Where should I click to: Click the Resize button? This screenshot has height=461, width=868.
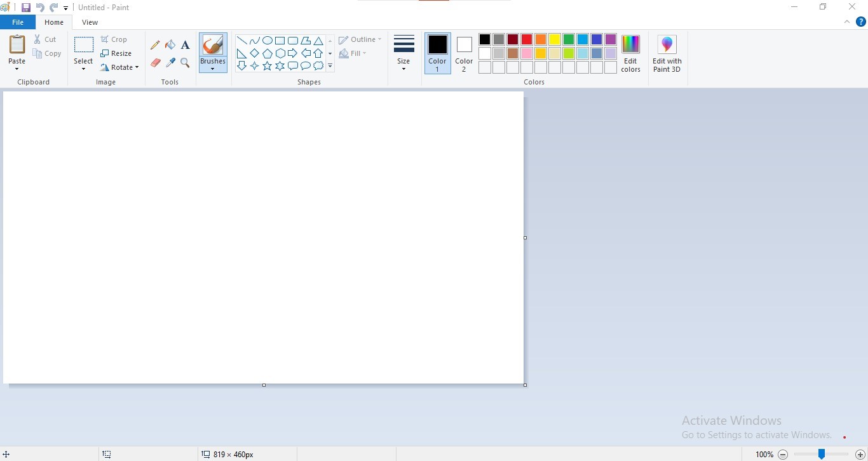[x=116, y=53]
